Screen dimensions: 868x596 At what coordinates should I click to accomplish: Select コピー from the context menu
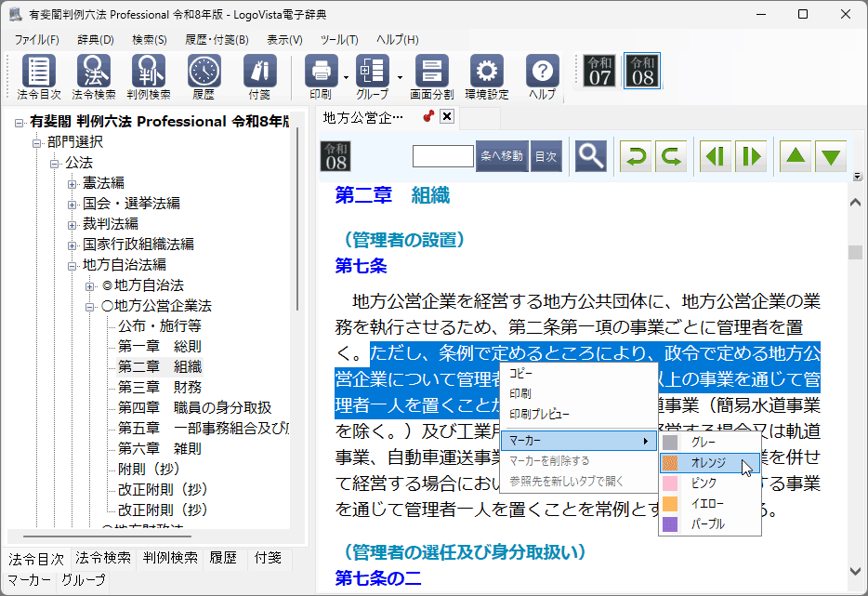[x=520, y=373]
